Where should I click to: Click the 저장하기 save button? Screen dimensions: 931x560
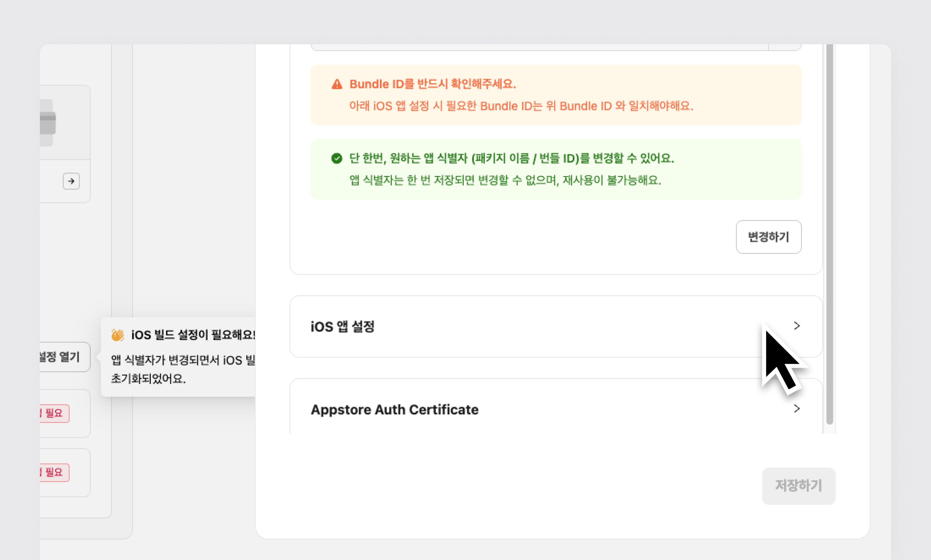798,486
